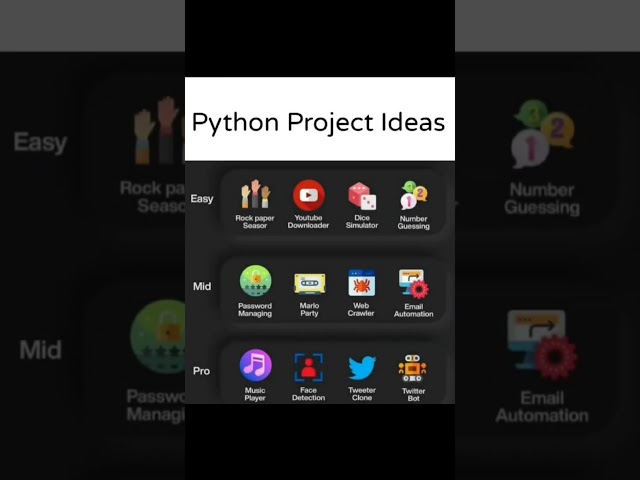Screen dimensions: 640x480
Task: Select the Email Automation gear icon
Action: click(x=413, y=283)
